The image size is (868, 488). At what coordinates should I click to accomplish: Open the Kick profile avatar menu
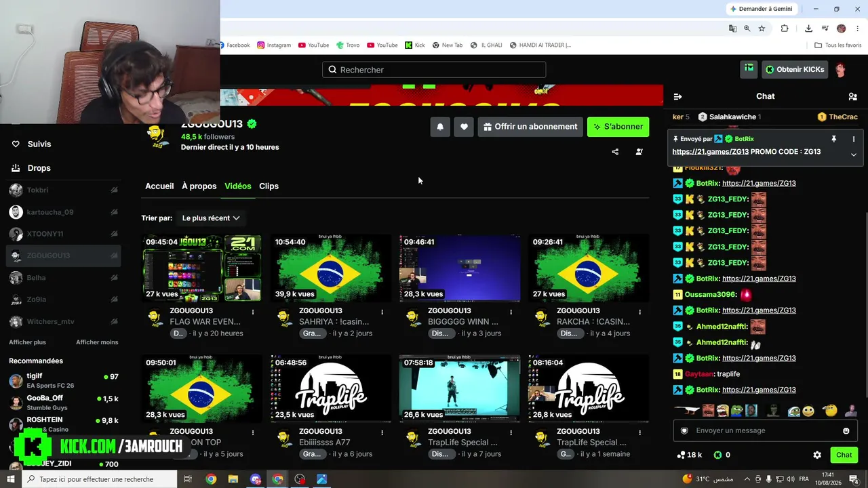841,69
